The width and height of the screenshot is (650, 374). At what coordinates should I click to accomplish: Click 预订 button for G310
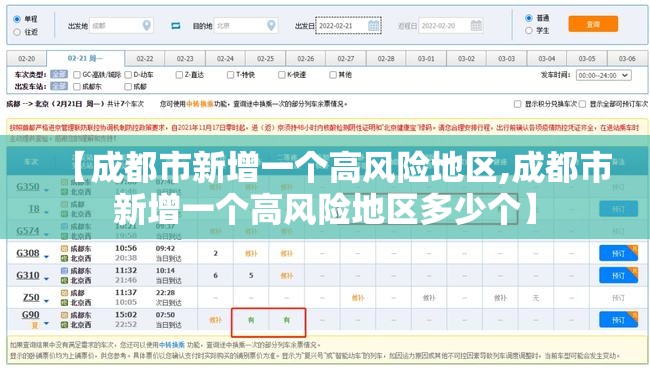618,275
